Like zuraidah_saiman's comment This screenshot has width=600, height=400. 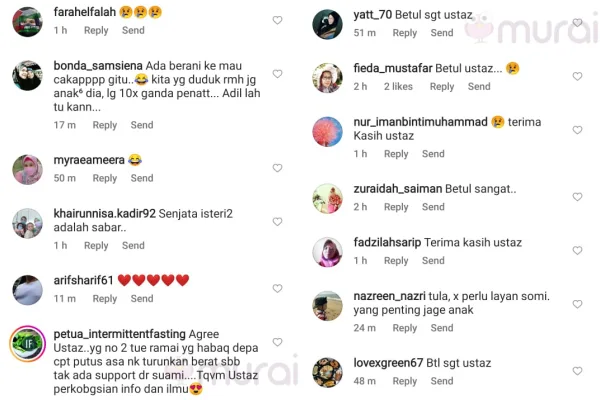[x=577, y=197]
